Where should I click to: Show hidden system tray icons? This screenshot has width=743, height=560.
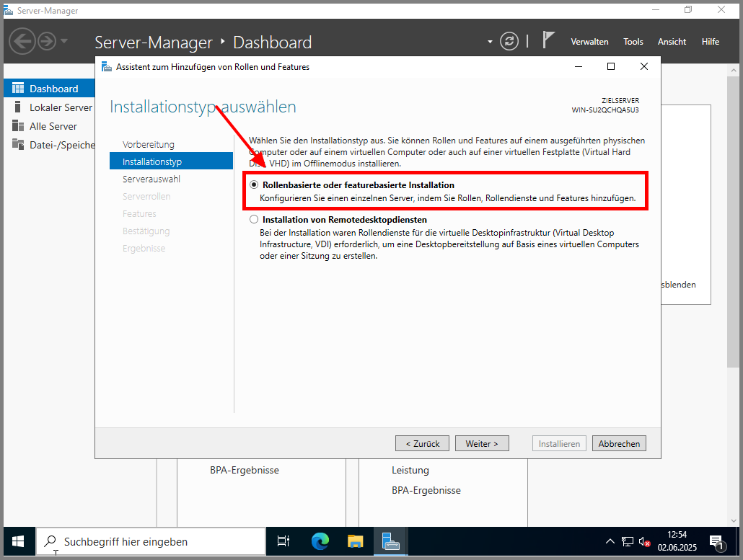pos(610,541)
